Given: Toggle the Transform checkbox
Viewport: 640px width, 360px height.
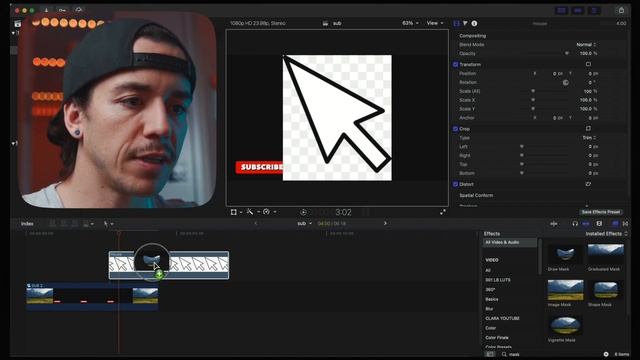Looking at the screenshot, I should coord(456,64).
